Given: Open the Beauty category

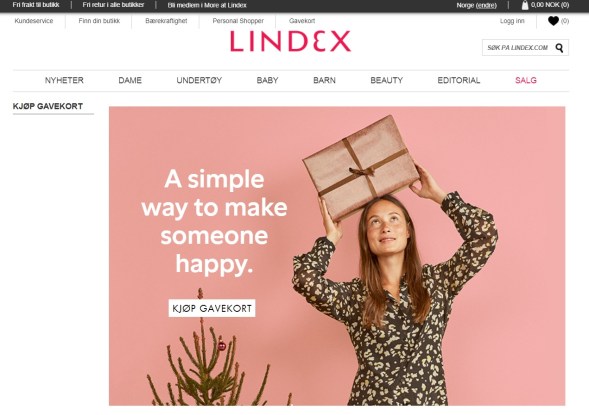Looking at the screenshot, I should [387, 80].
